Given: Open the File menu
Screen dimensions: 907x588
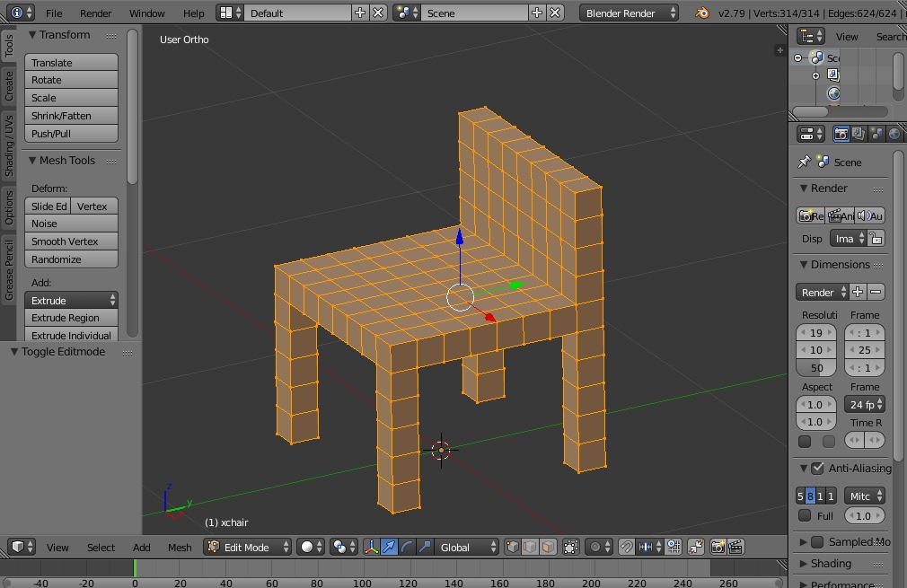Looking at the screenshot, I should (x=54, y=13).
